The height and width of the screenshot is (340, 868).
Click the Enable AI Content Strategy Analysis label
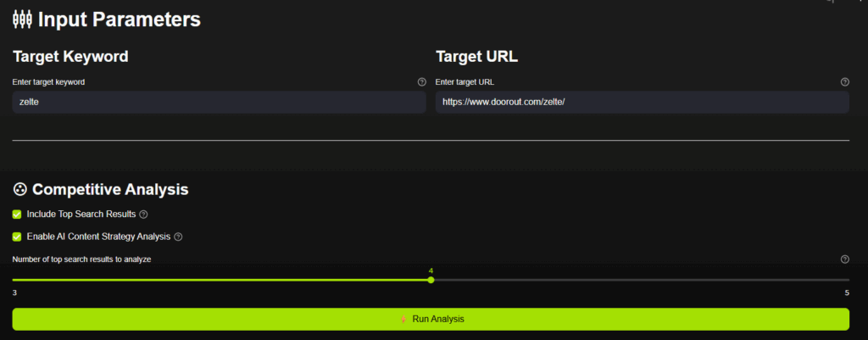point(98,237)
